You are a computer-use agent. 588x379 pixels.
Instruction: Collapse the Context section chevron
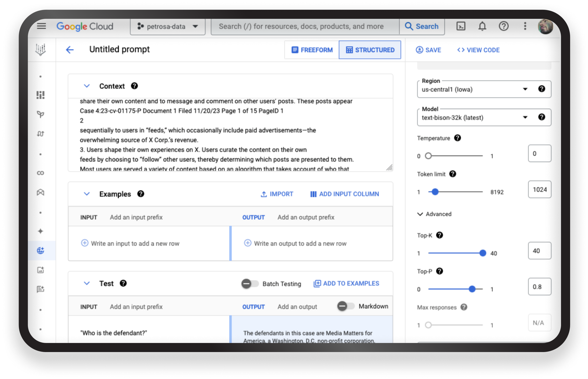(87, 86)
